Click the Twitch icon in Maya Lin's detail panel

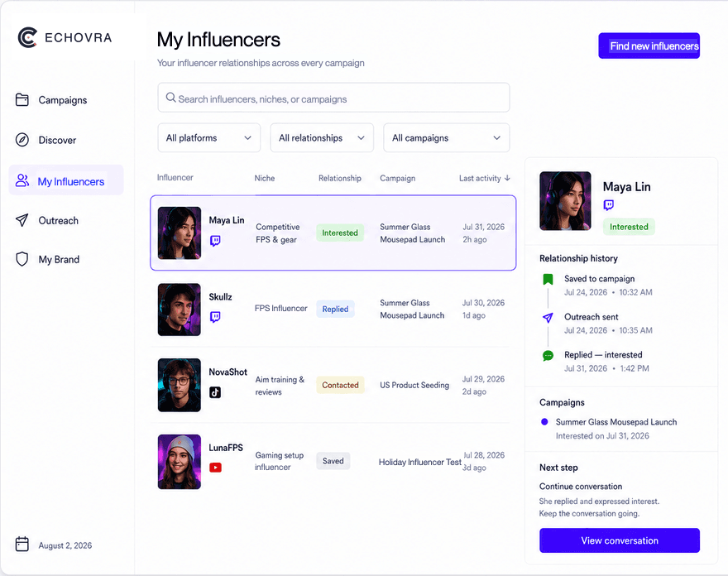pos(609,205)
